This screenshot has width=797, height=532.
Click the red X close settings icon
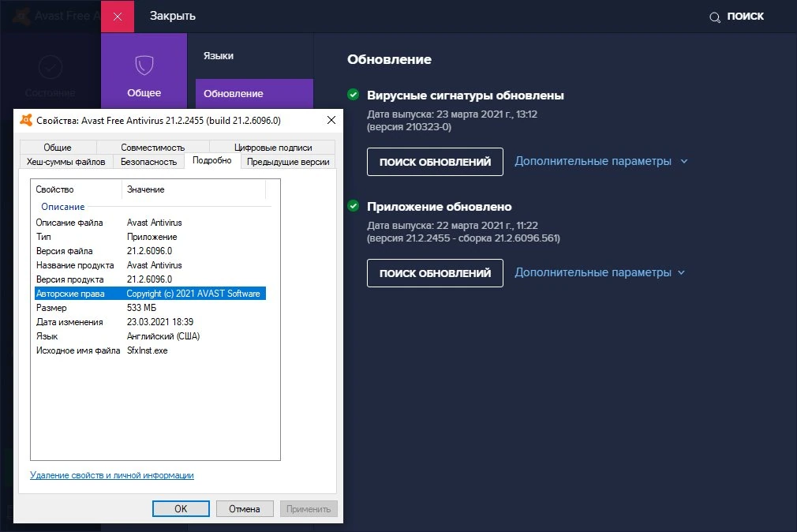118,17
